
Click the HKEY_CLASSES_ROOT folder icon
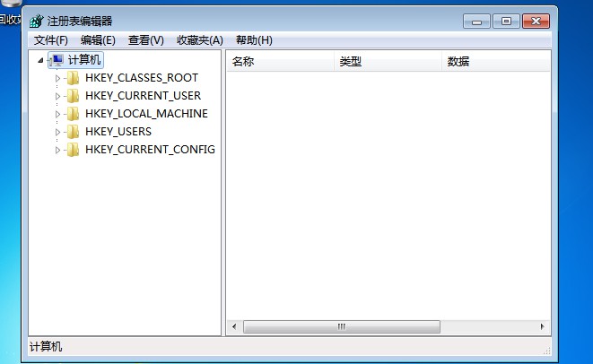click(73, 78)
